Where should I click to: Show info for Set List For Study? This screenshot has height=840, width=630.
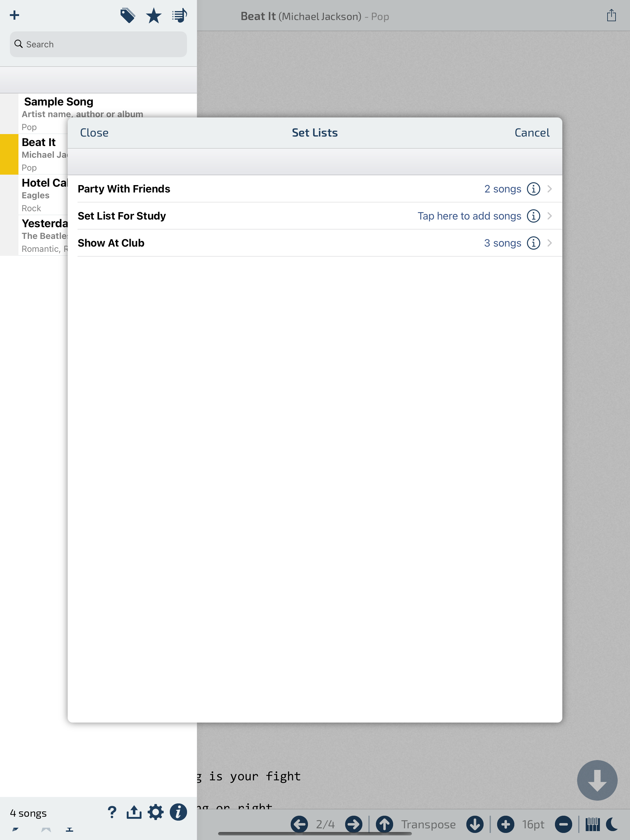[533, 216]
